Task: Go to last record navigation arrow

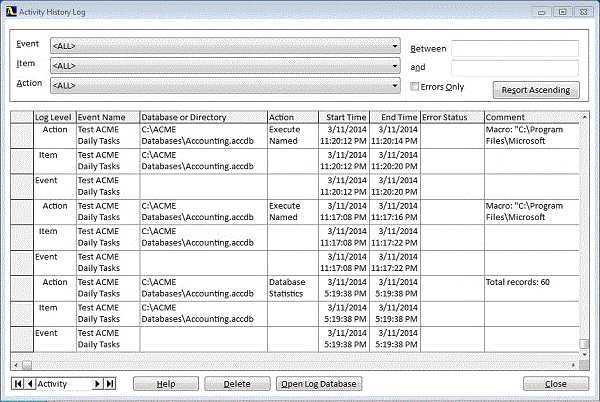Action: (110, 384)
